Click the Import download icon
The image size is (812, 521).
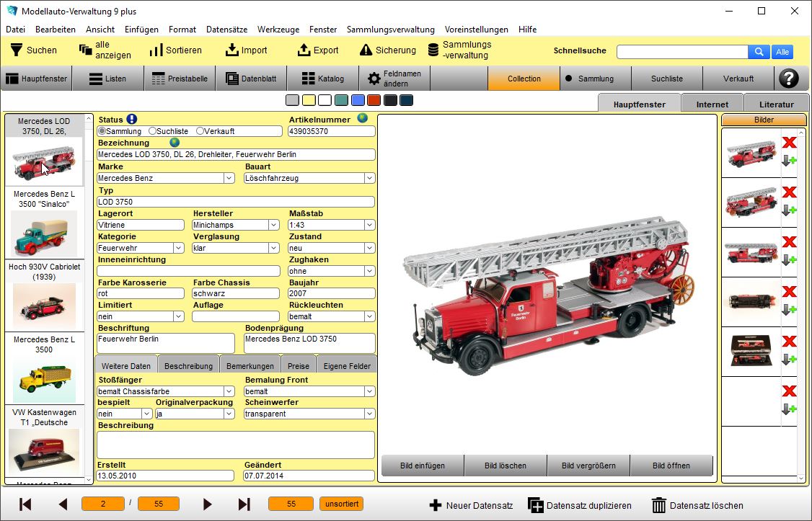[231, 50]
